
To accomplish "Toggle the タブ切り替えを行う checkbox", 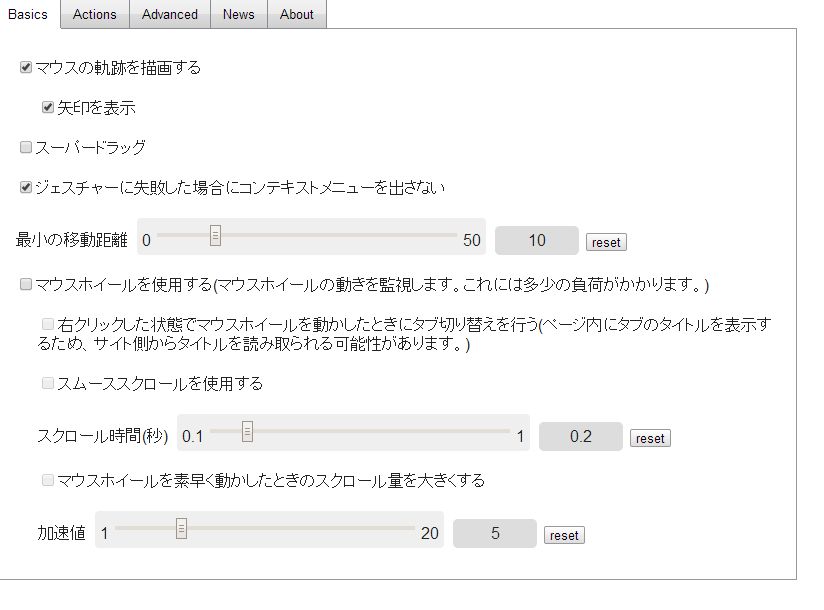I will (48, 324).
